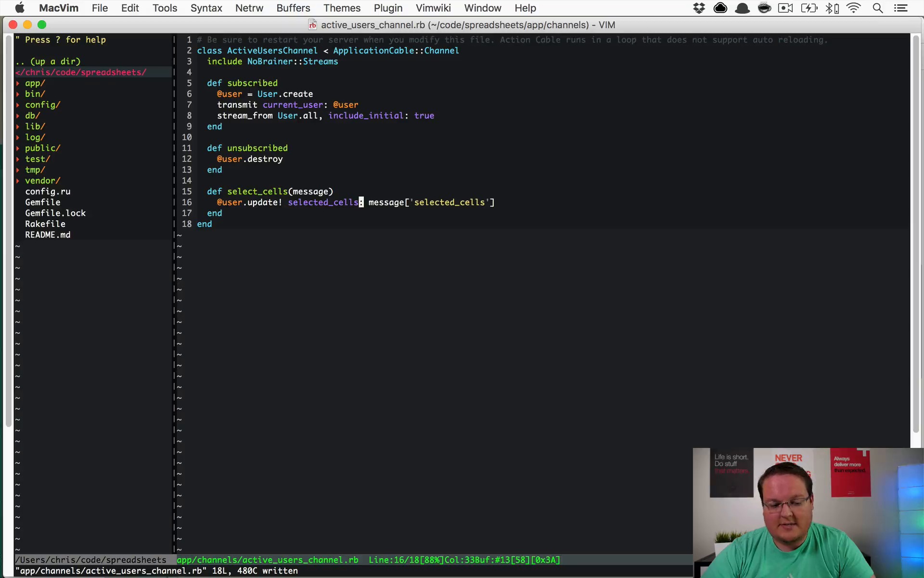Select Gemfile in the file tree
Image resolution: width=924 pixels, height=578 pixels.
[43, 202]
